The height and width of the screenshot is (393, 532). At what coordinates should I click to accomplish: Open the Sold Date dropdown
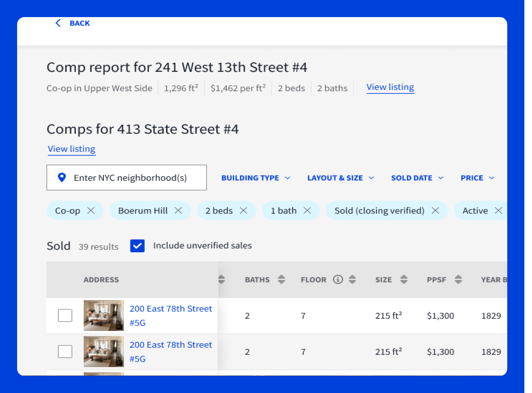pyautogui.click(x=417, y=178)
